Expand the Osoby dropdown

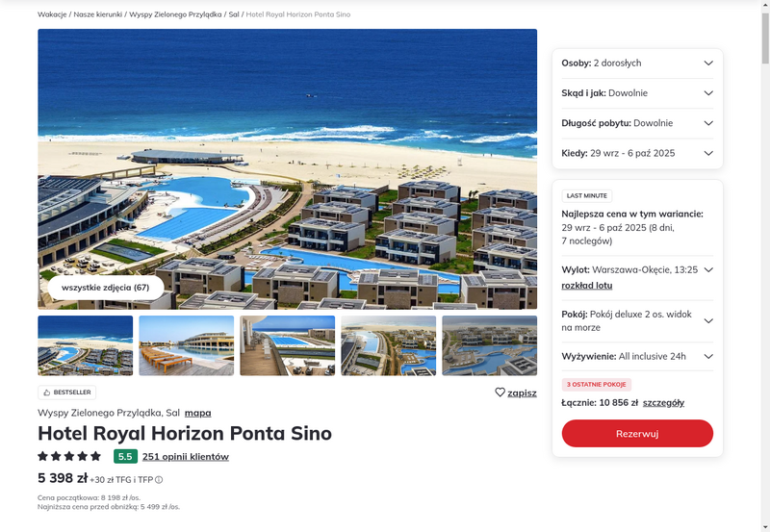click(637, 63)
